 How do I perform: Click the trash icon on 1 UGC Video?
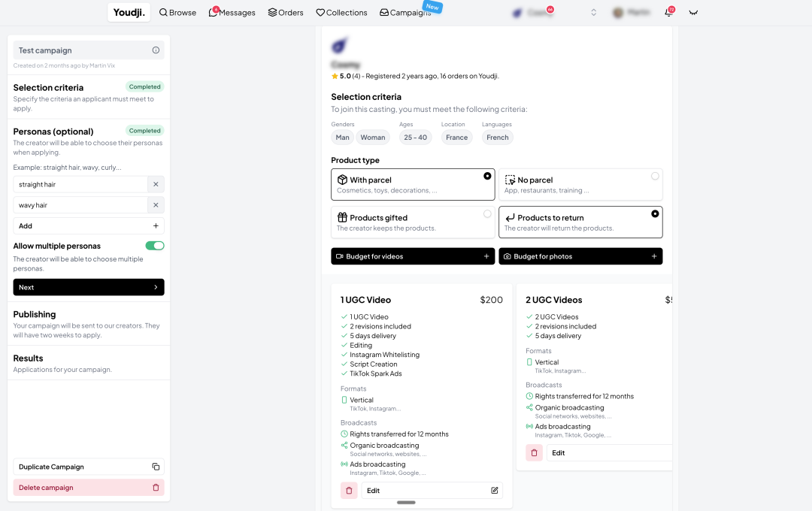pyautogui.click(x=349, y=491)
